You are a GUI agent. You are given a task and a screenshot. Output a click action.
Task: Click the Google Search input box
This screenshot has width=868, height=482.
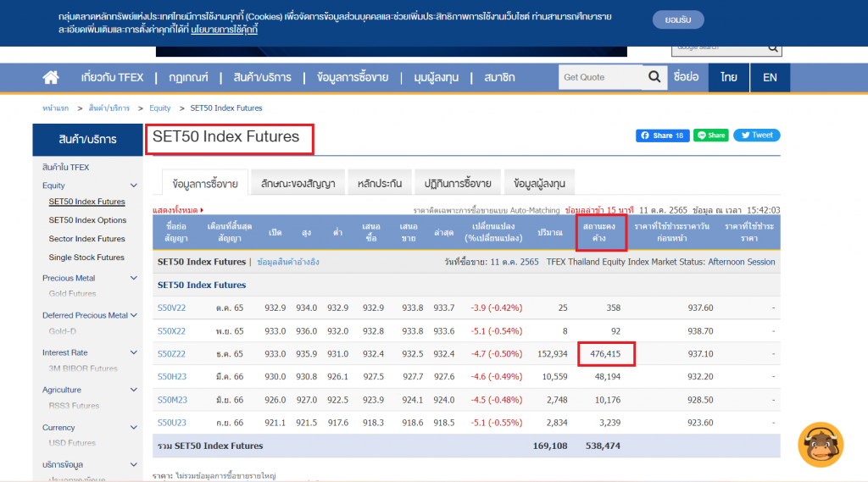[x=720, y=49]
